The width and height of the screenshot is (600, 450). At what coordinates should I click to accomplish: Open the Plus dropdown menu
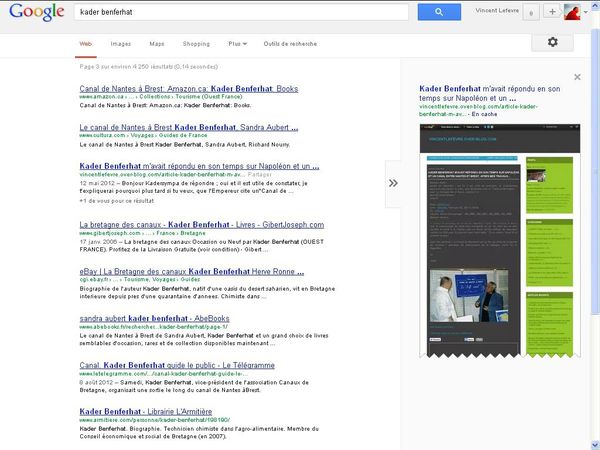[238, 44]
